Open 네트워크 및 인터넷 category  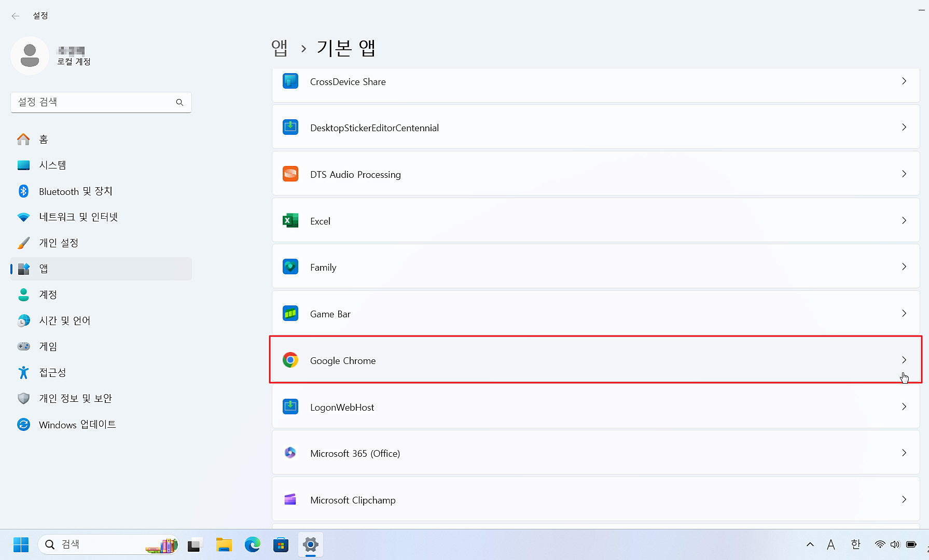(x=101, y=217)
